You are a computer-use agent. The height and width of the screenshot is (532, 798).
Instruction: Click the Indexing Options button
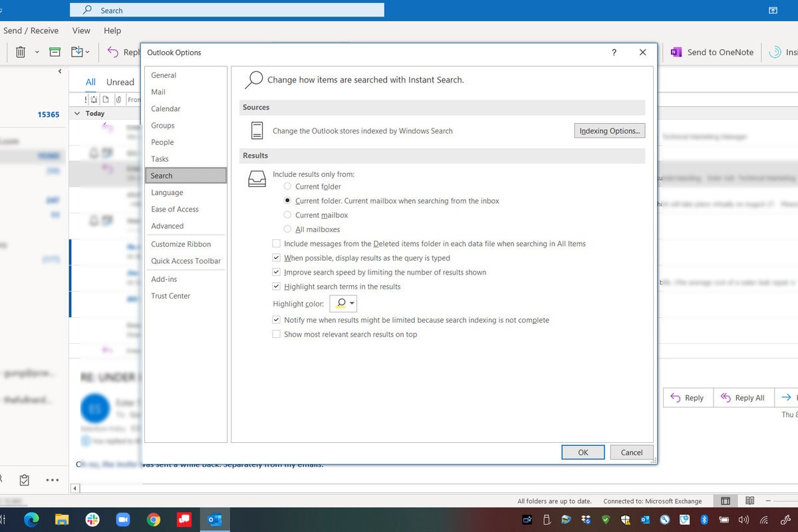point(609,131)
